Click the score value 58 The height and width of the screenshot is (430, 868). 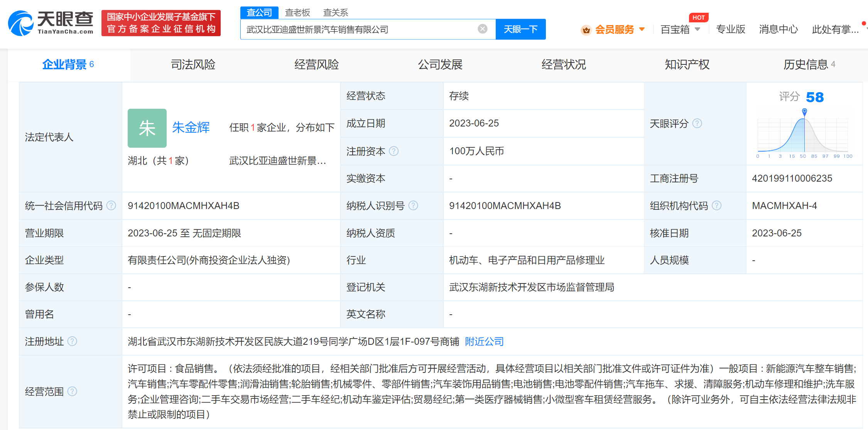pos(815,97)
